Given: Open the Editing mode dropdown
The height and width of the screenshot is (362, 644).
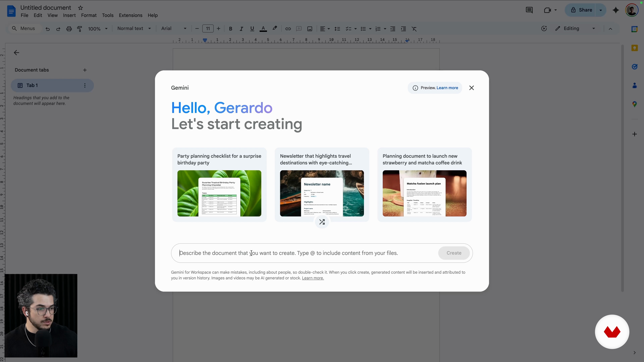Looking at the screenshot, I should click(x=575, y=28).
